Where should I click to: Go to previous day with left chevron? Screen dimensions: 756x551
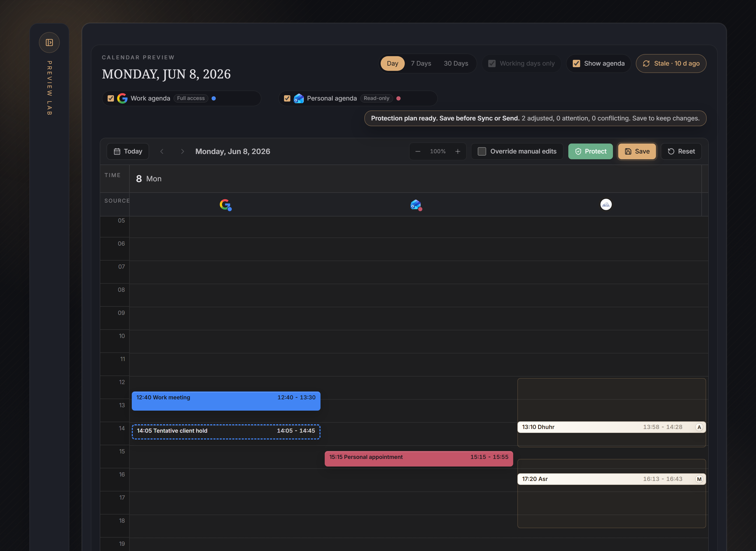[162, 151]
